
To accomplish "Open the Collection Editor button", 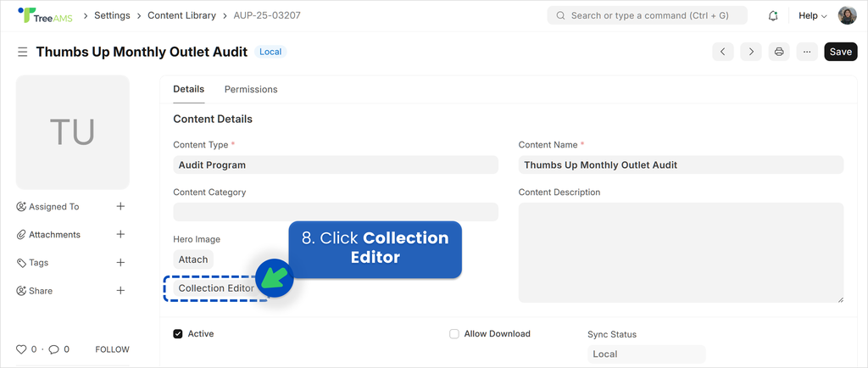I will (x=216, y=288).
